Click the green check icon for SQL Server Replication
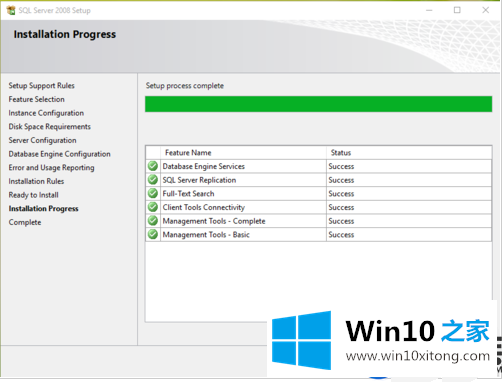Viewport: 502px width, 382px height. tap(153, 180)
